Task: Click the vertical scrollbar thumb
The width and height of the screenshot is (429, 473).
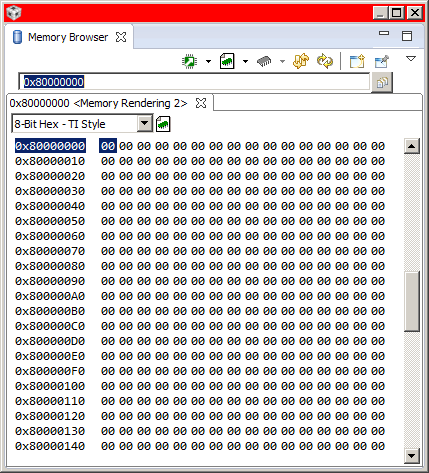Action: (412, 302)
